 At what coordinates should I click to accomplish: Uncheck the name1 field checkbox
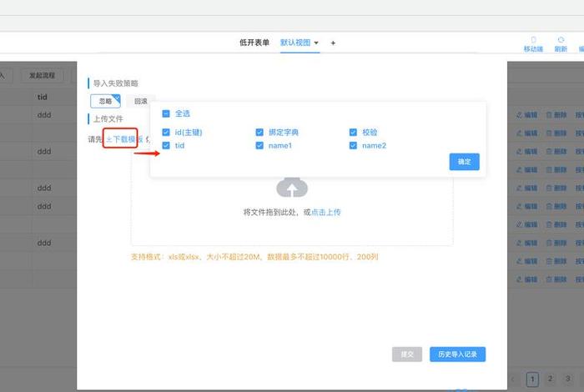coord(259,146)
